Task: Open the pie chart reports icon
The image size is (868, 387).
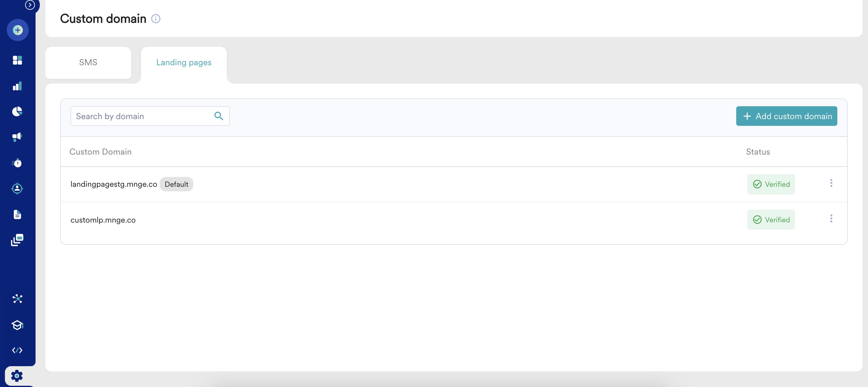Action: 17,112
